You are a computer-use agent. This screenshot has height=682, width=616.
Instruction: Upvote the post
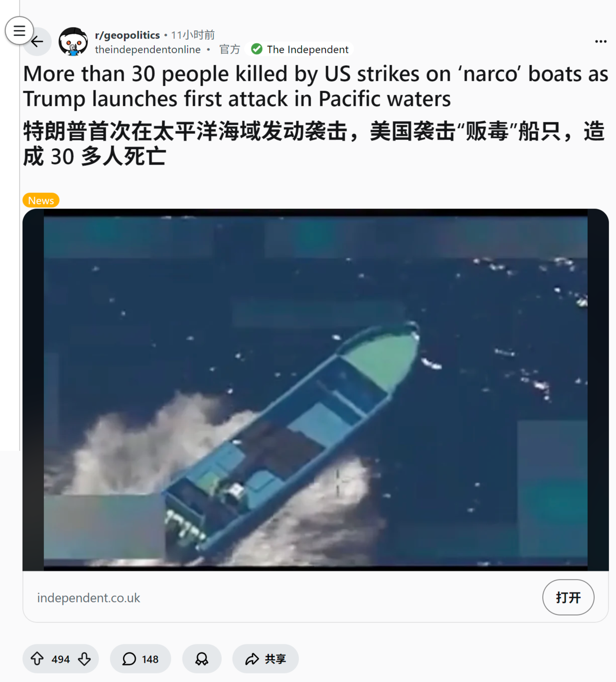click(37, 659)
